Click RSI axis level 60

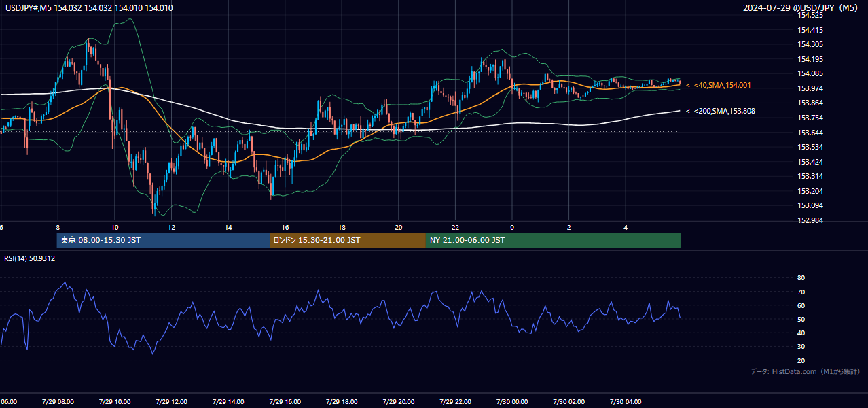[801, 305]
